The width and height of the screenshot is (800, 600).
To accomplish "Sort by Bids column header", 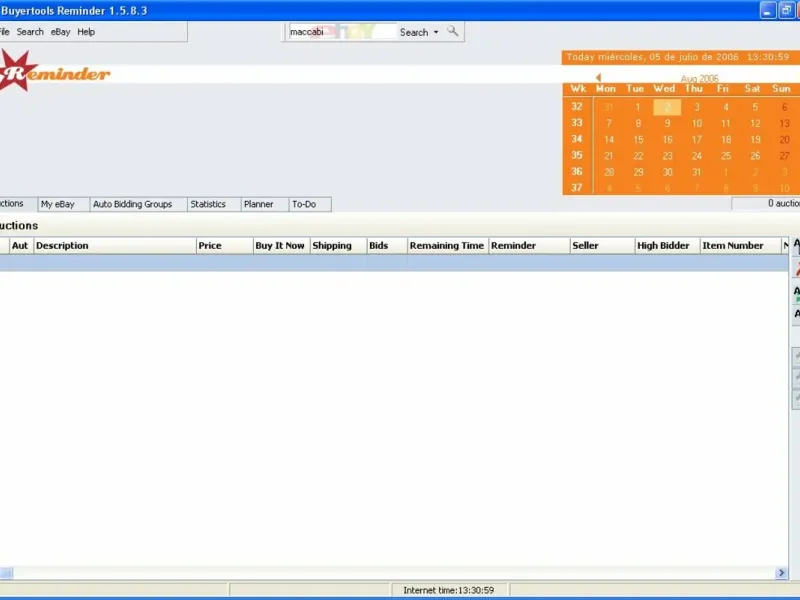I will [x=387, y=245].
